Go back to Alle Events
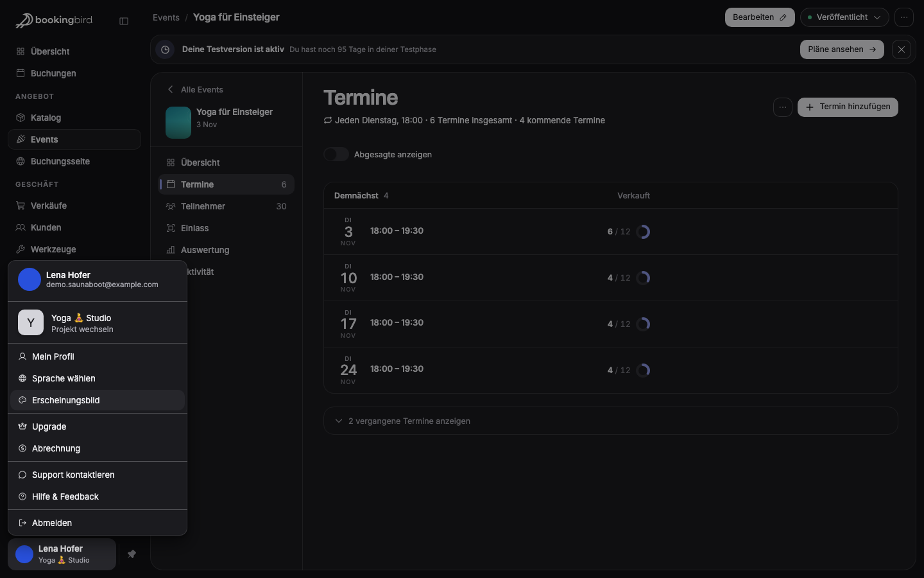 tap(195, 89)
